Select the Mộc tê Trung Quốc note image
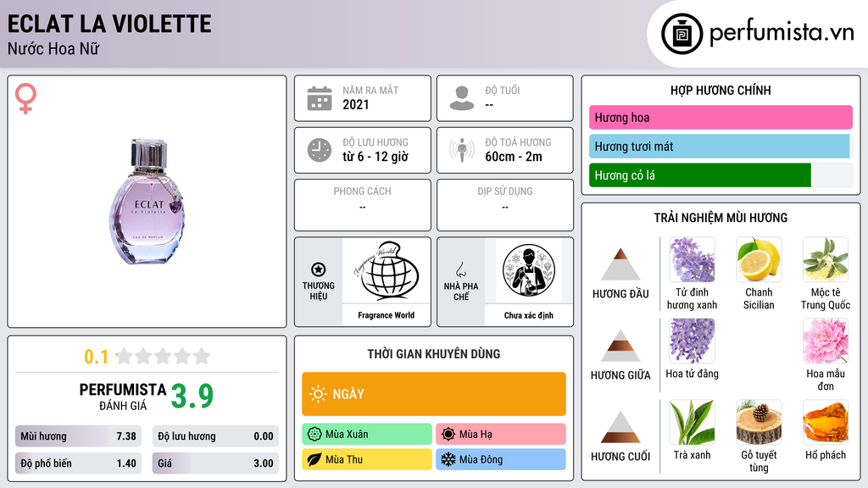The width and height of the screenshot is (868, 488). click(x=826, y=260)
